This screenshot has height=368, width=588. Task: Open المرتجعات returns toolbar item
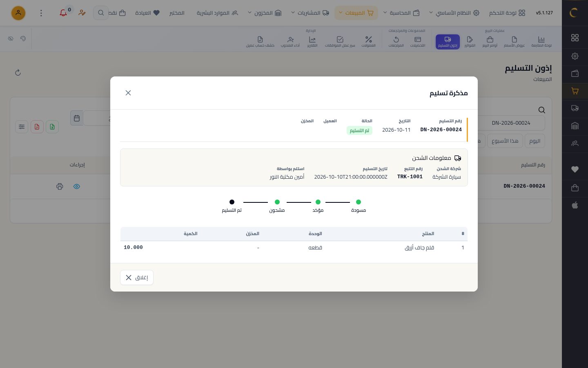tap(396, 42)
